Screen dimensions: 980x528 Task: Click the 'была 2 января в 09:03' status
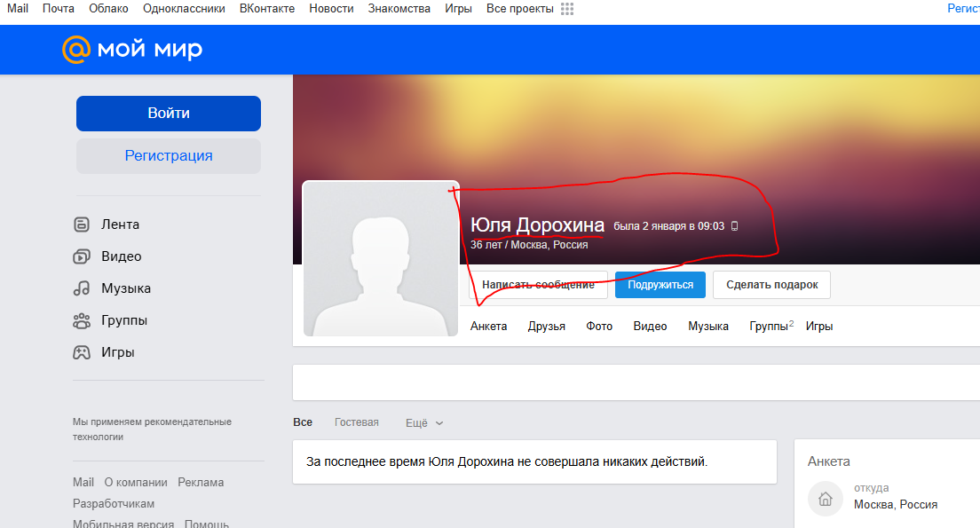point(668,226)
